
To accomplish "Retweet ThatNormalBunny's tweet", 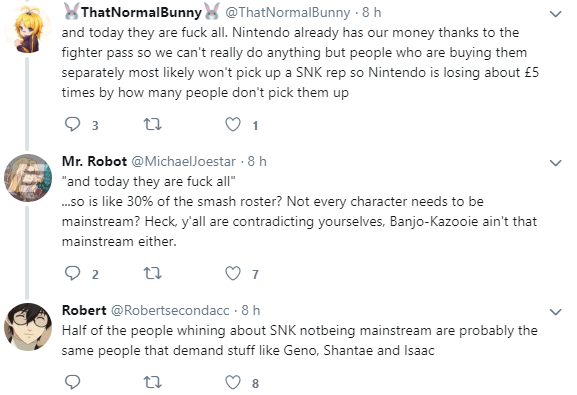I will (152, 124).
